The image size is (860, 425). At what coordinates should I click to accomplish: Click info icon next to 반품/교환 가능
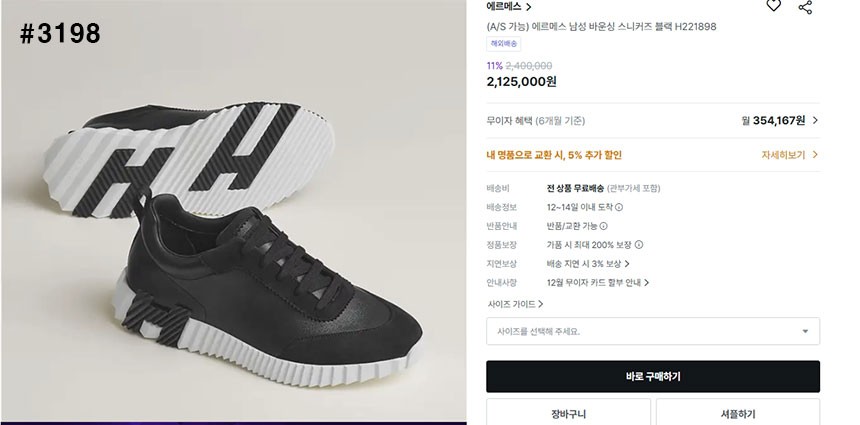603,226
